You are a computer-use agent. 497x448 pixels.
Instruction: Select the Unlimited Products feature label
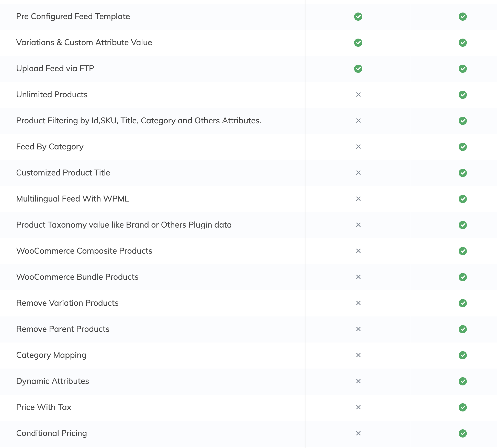tap(52, 95)
